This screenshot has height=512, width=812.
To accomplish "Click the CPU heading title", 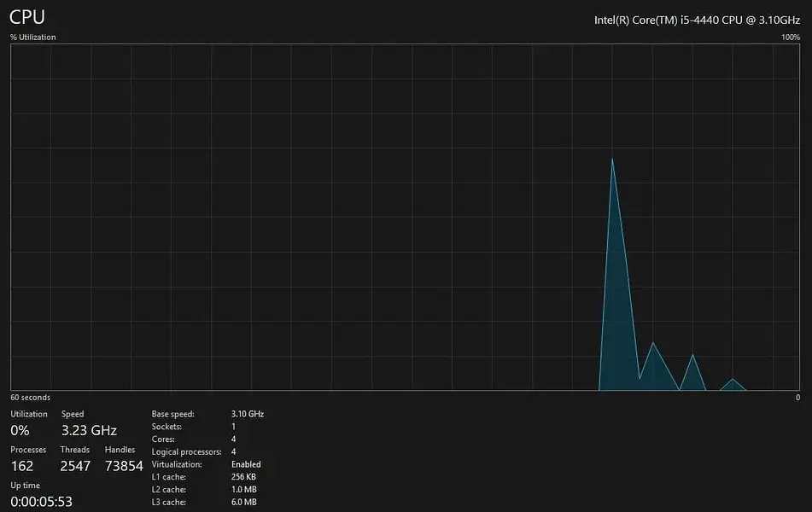I will pyautogui.click(x=27, y=17).
